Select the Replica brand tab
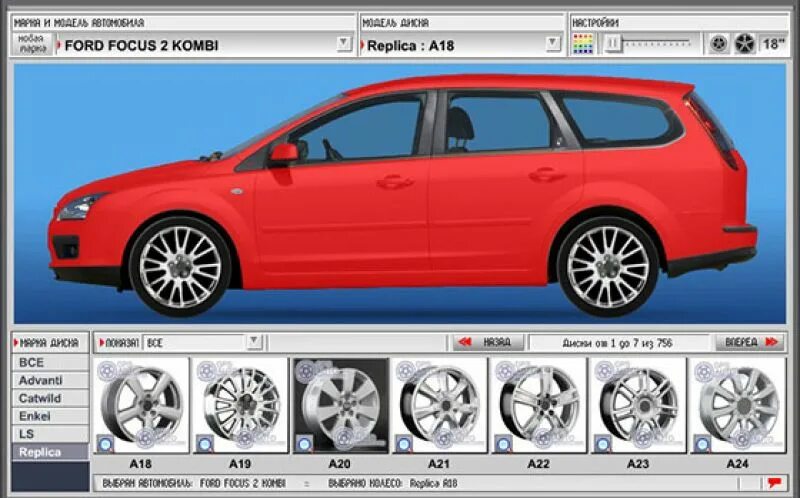The width and height of the screenshot is (800, 498). click(50, 452)
